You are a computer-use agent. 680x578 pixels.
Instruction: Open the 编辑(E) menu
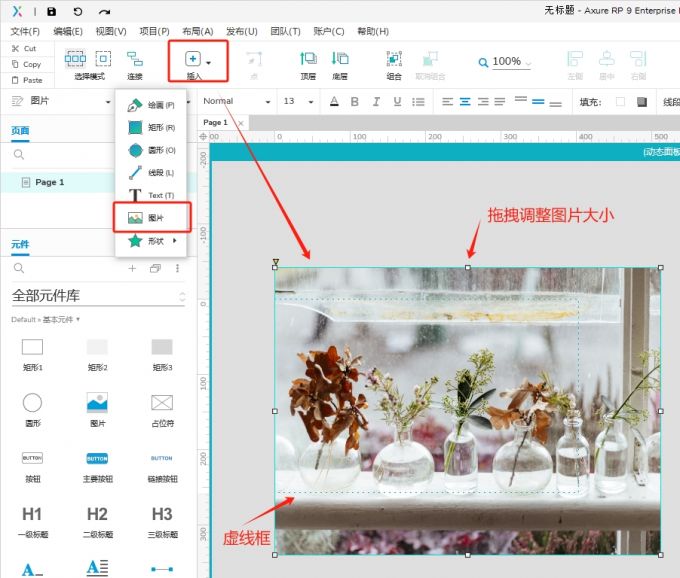68,31
